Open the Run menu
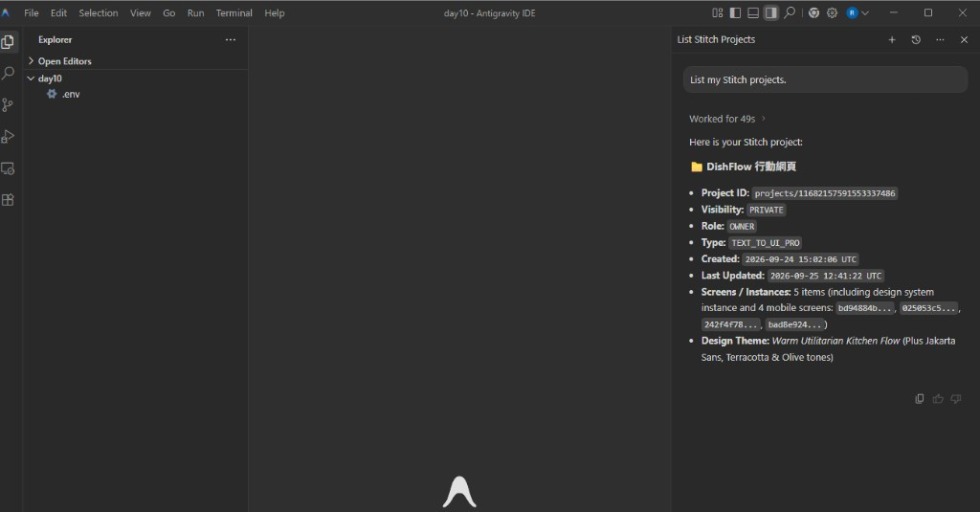The image size is (980, 512). (195, 12)
